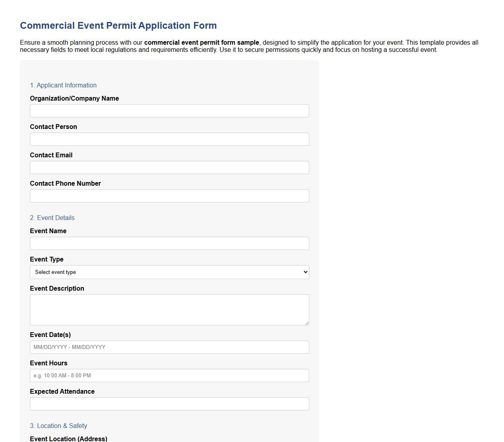Click the "2. Event Details" section heading
This screenshot has height=442, width=504.
point(52,218)
